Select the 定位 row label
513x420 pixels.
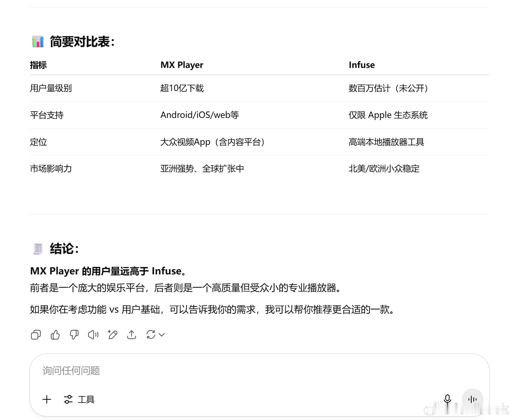point(38,142)
